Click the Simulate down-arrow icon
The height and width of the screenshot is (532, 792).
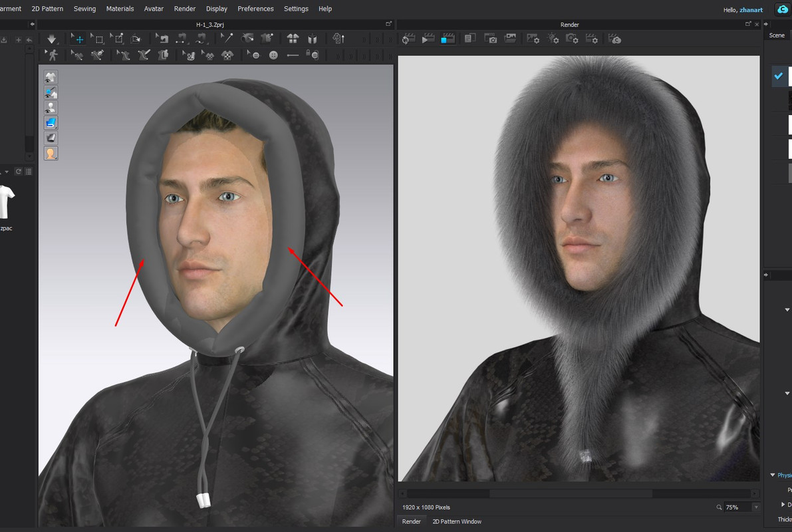coord(51,39)
